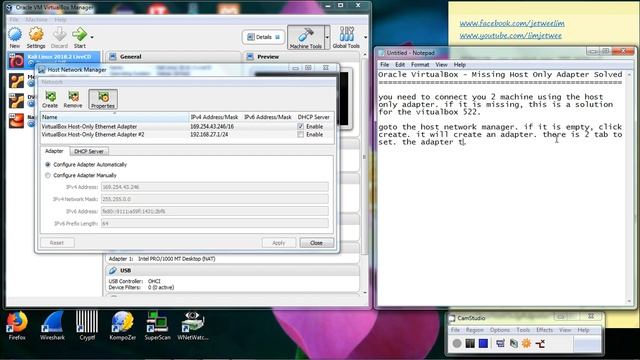Open Notepad Format menu

coord(420,64)
